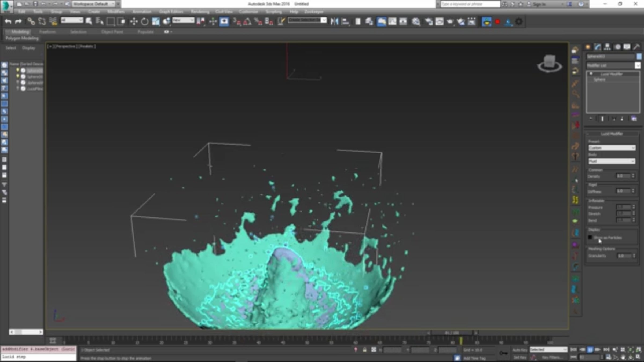The image size is (644, 362).
Task: Open the Workspace Default dropdown
Action: [x=94, y=4]
